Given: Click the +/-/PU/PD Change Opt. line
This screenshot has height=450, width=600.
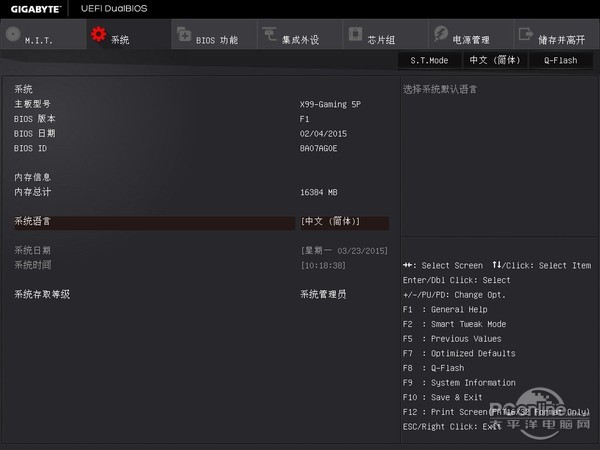Looking at the screenshot, I should pos(455,295).
